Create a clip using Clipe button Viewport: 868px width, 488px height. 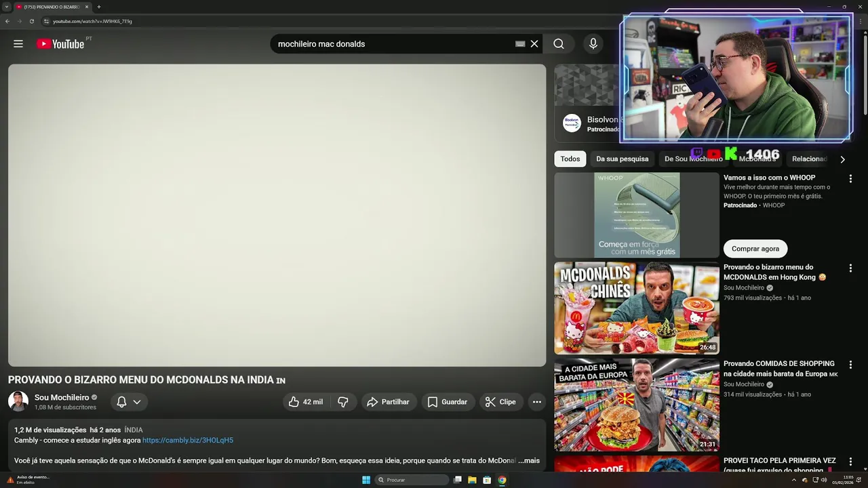(500, 402)
